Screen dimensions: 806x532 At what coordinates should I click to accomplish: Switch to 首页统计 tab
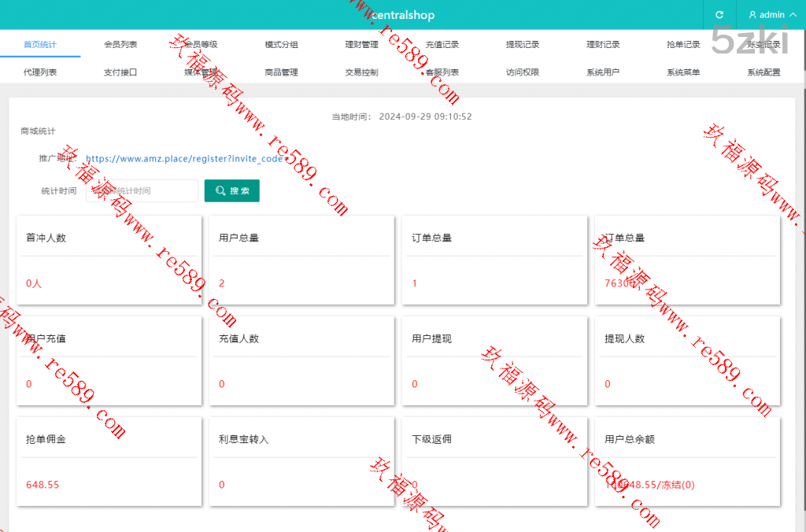tap(40, 45)
